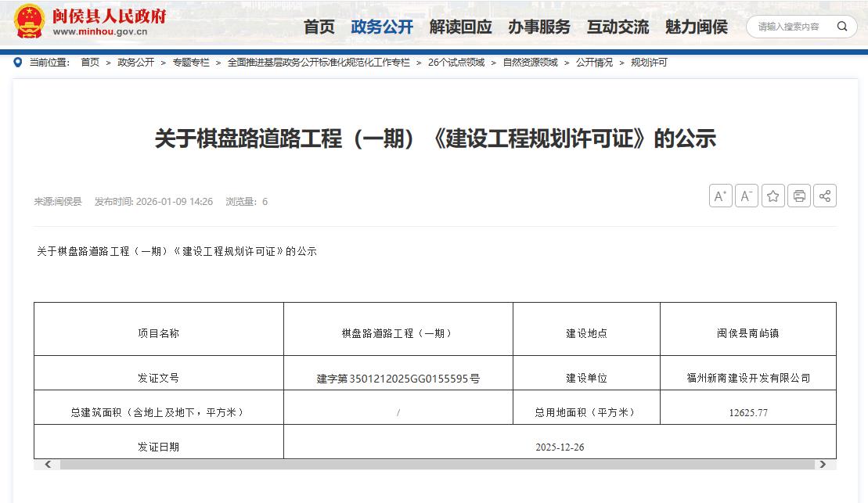The width and height of the screenshot is (868, 503).
Task: Increase font size with A+ icon
Action: point(720,196)
